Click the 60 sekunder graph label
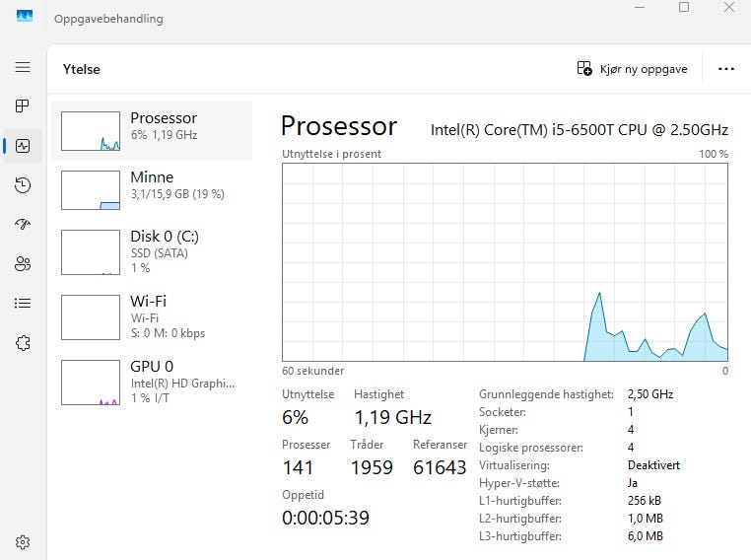Viewport: 751px width, 560px height. tap(312, 371)
